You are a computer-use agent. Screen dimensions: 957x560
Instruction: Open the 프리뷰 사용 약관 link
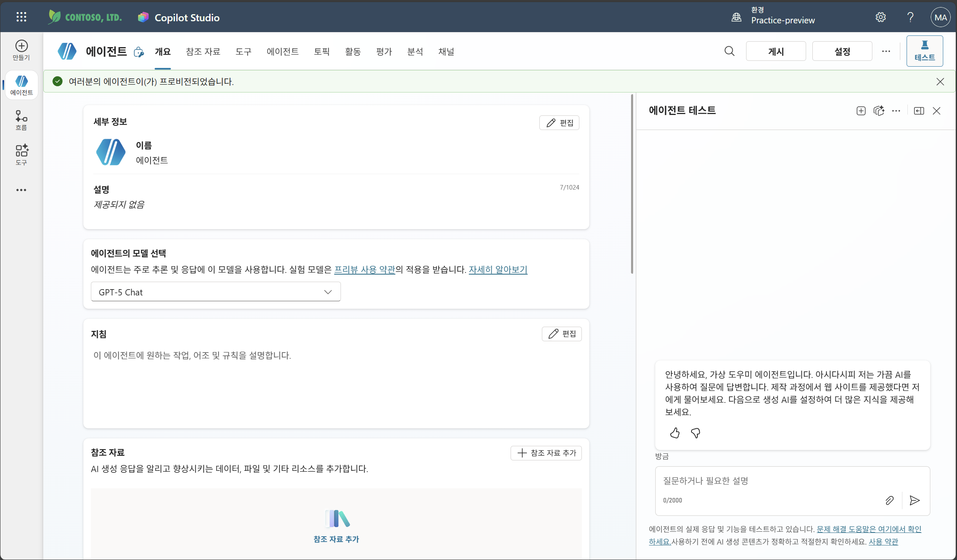pyautogui.click(x=365, y=270)
